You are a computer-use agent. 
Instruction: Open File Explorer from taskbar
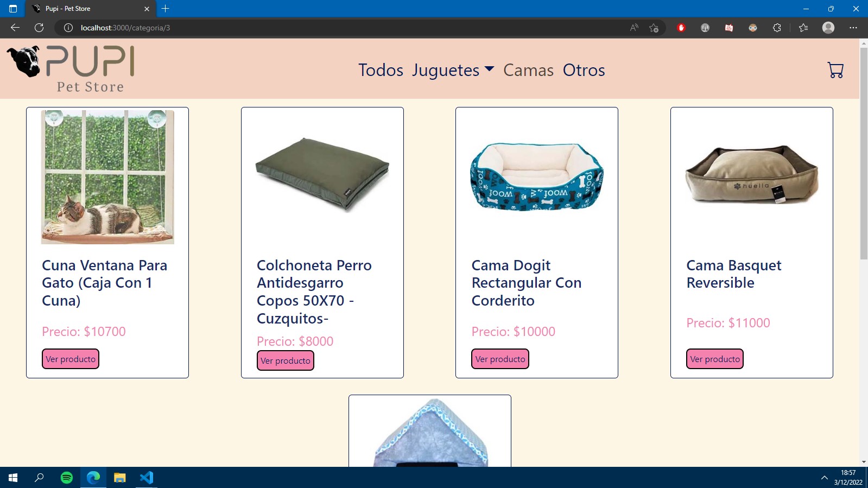[120, 478]
